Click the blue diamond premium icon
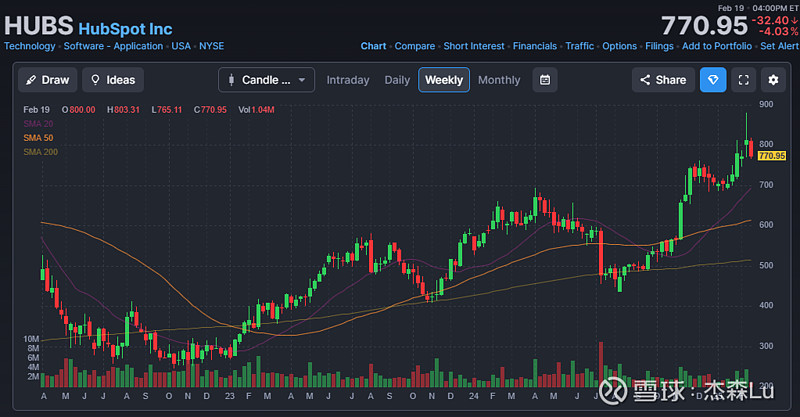This screenshot has height=417, width=800. 713,80
